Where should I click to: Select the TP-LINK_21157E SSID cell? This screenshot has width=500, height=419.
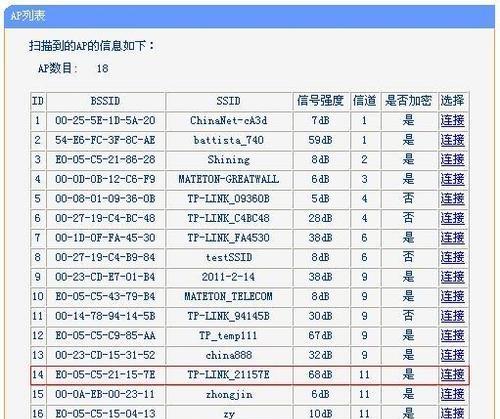(x=229, y=375)
